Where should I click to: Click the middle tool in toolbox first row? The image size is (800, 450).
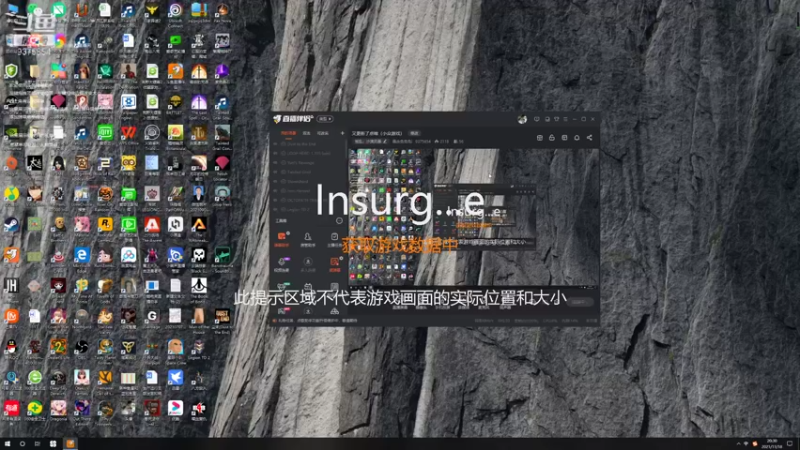coord(308,238)
